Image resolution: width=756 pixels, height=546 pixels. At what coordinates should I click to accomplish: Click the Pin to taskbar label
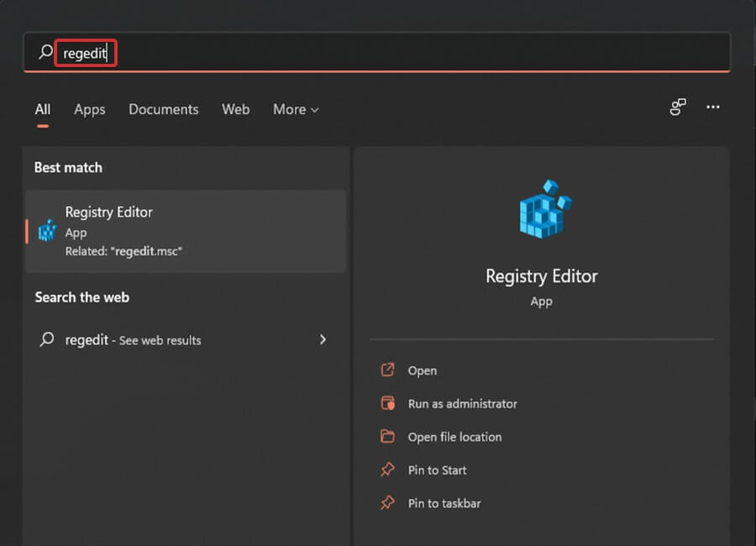click(x=444, y=504)
